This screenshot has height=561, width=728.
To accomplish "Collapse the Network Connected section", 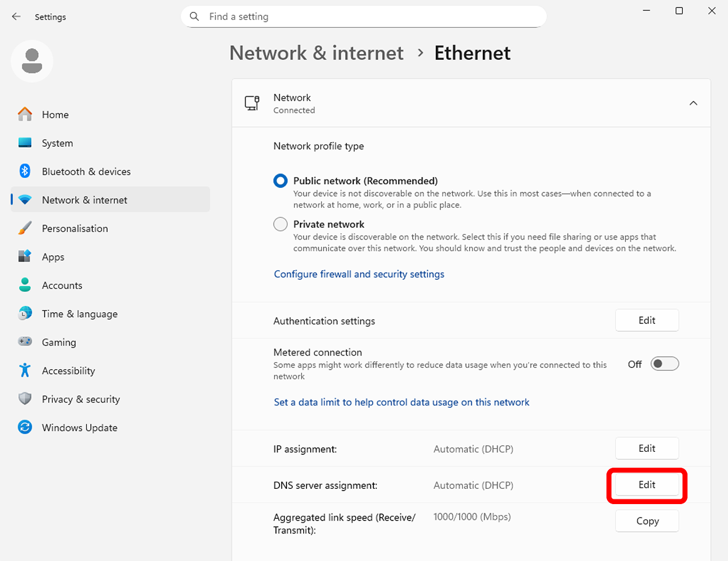I will click(x=693, y=103).
